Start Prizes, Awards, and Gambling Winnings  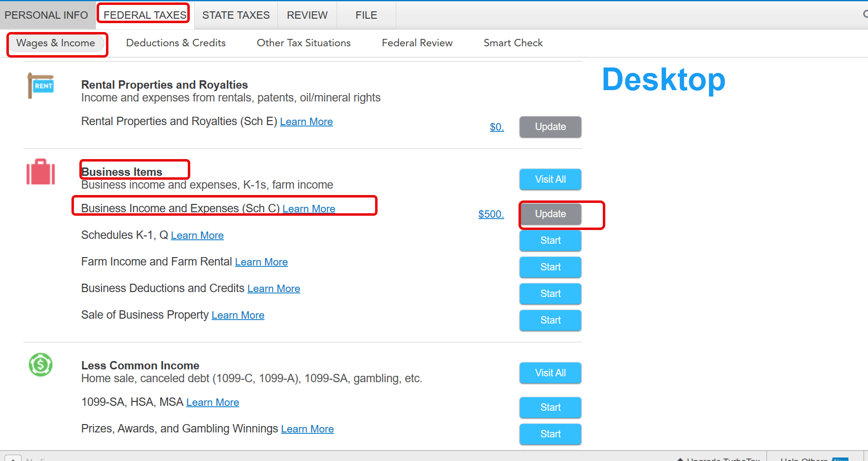pyautogui.click(x=550, y=434)
